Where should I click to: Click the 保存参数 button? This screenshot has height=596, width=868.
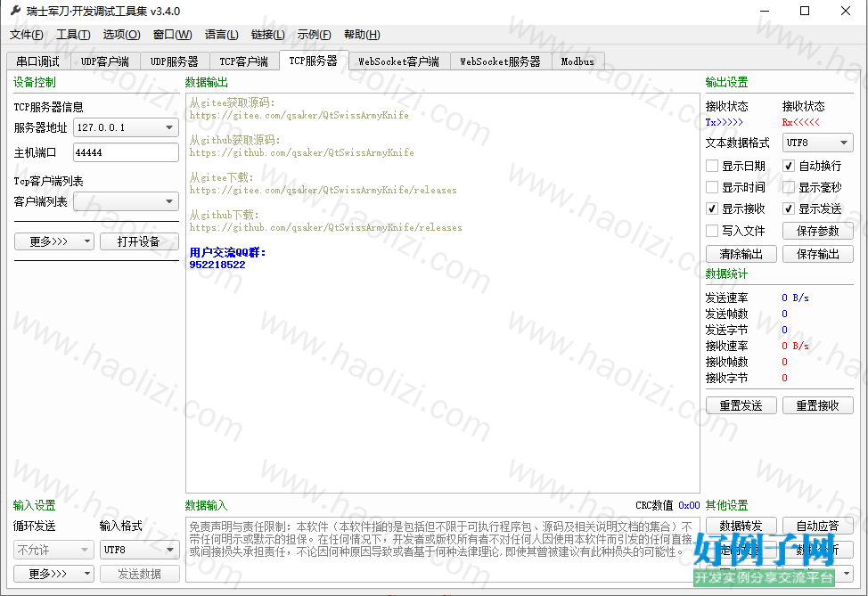click(817, 231)
